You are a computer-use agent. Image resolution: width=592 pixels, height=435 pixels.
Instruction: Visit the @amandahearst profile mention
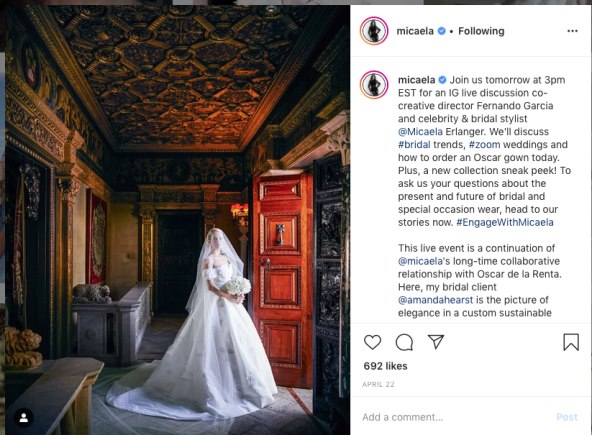click(435, 300)
